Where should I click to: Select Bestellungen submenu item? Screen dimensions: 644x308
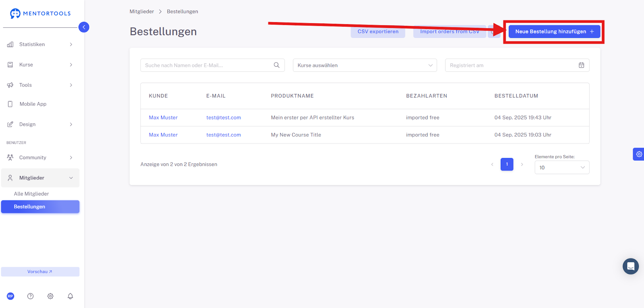tap(40, 207)
